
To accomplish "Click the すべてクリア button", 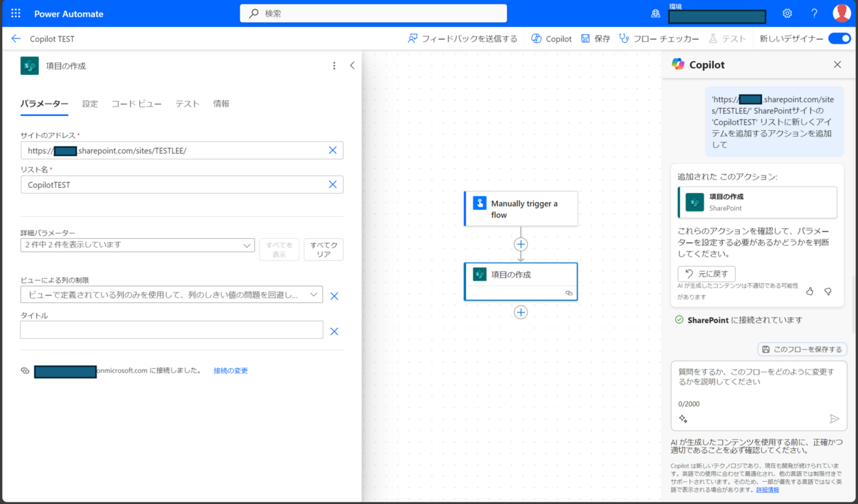I will point(323,249).
